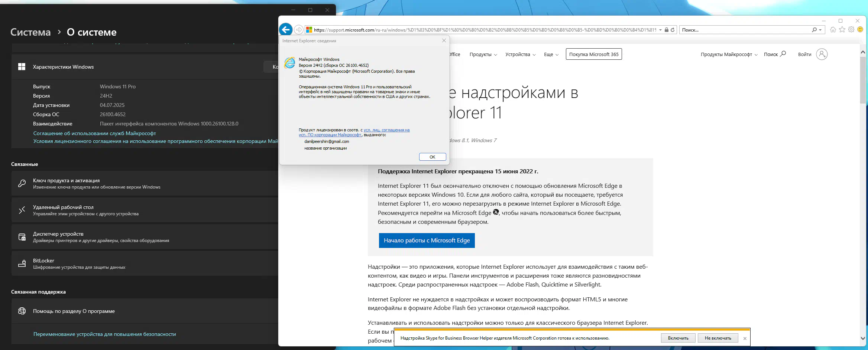Expand the Продукты Майкрософт dropdown

point(729,54)
